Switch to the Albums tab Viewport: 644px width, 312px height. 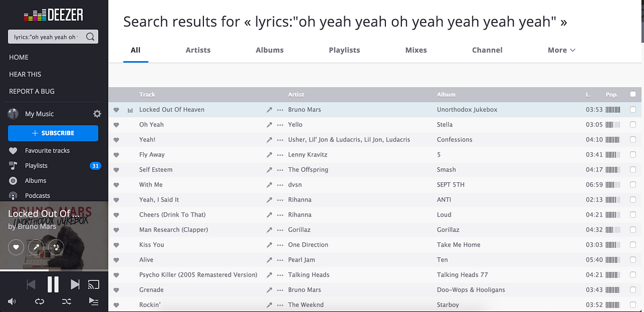(269, 50)
